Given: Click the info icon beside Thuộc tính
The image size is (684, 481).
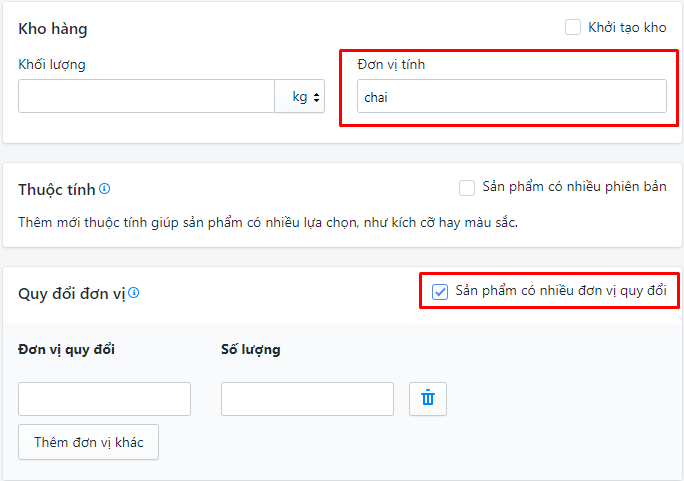Looking at the screenshot, I should click(x=105, y=189).
